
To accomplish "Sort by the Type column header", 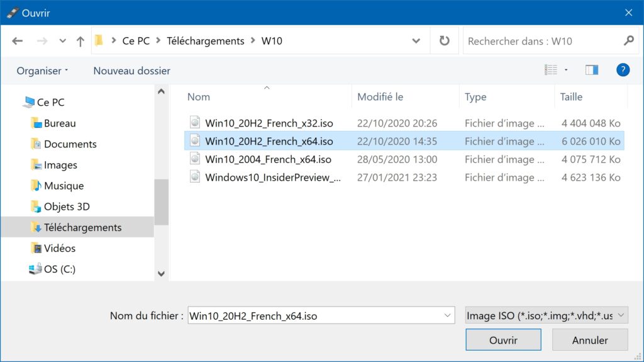I will coord(475,97).
